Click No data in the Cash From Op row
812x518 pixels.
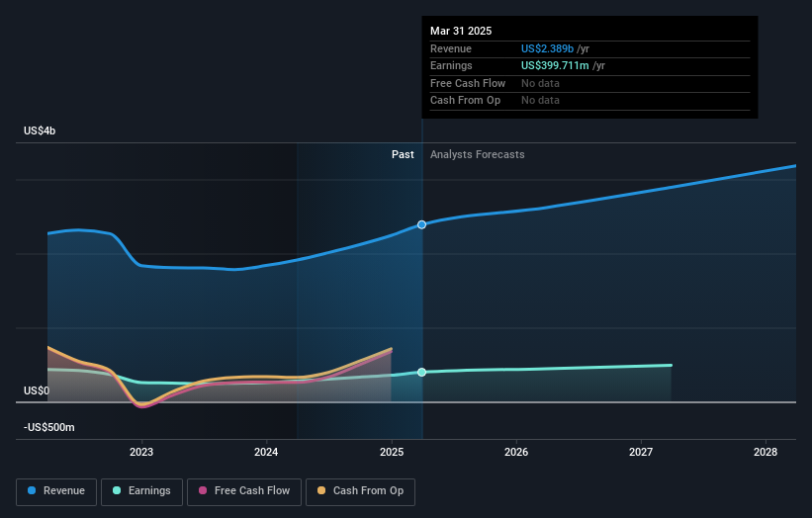click(x=540, y=101)
